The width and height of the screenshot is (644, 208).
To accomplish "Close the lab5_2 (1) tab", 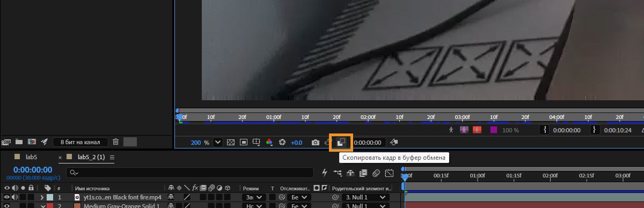I will point(60,158).
